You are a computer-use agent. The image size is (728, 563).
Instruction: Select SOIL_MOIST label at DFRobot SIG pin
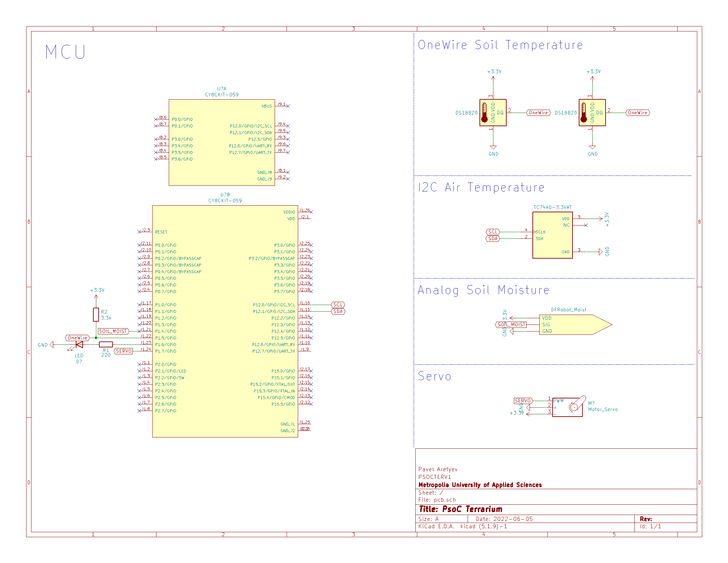(511, 325)
